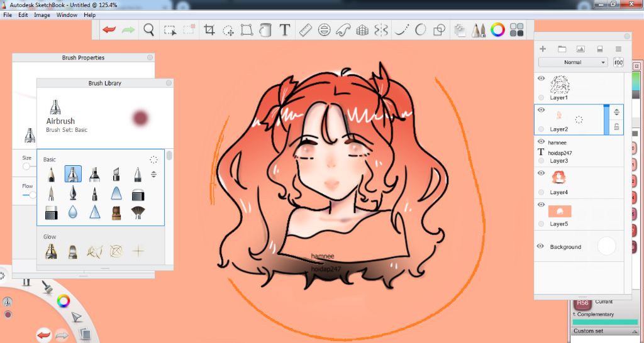Image resolution: width=644 pixels, height=343 pixels.
Task: Open Basic brush set marking menu circle
Action: [153, 160]
